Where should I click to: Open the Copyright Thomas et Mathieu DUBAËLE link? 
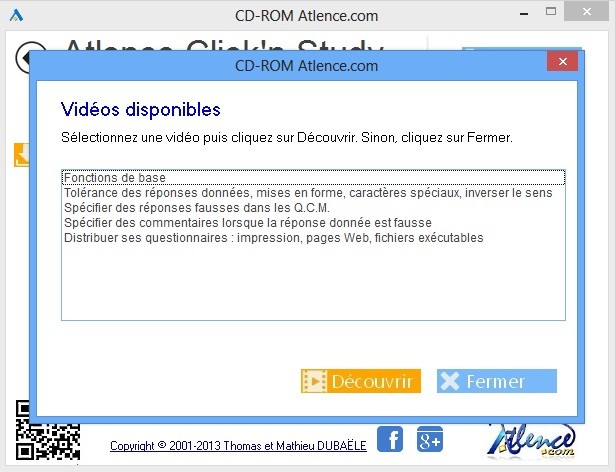(x=238, y=446)
